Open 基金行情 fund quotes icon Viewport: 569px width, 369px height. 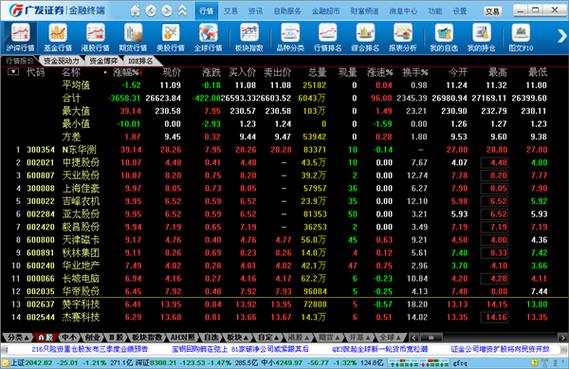pyautogui.click(x=58, y=37)
